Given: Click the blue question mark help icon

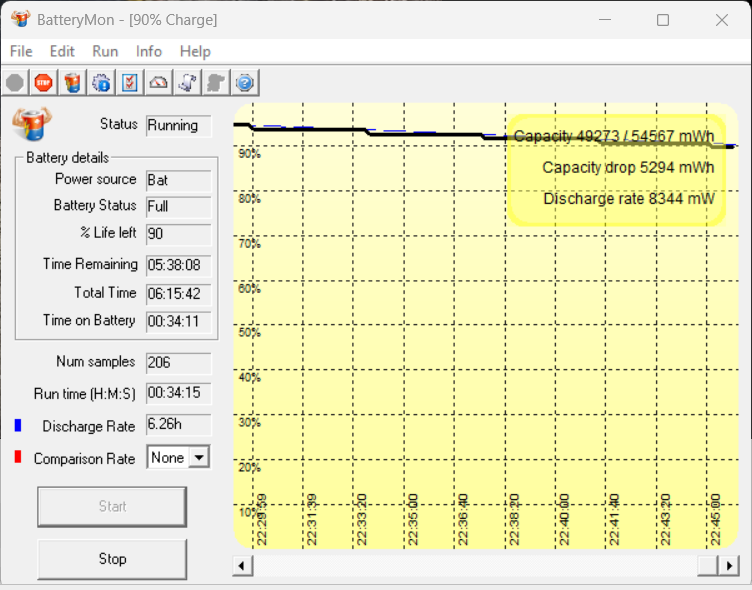Looking at the screenshot, I should click(x=245, y=83).
